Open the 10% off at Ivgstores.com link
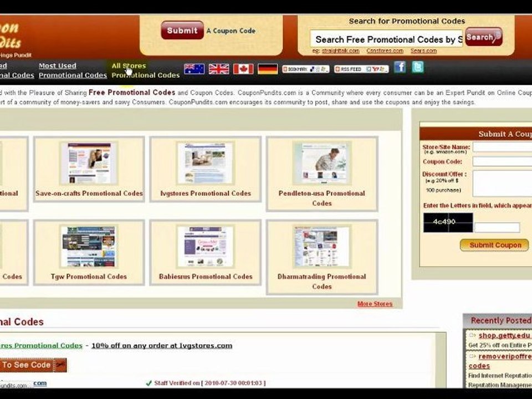Image resolution: width=532 pixels, height=399 pixels. [x=162, y=346]
